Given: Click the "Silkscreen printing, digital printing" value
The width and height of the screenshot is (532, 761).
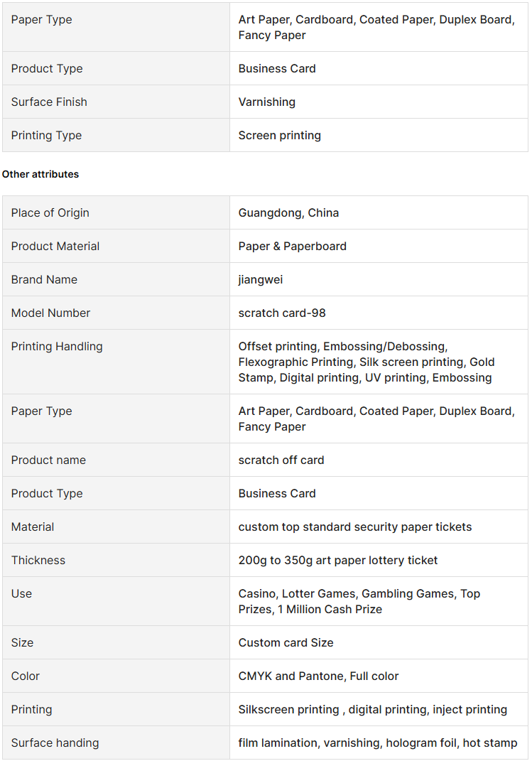Looking at the screenshot, I should pos(373,709).
